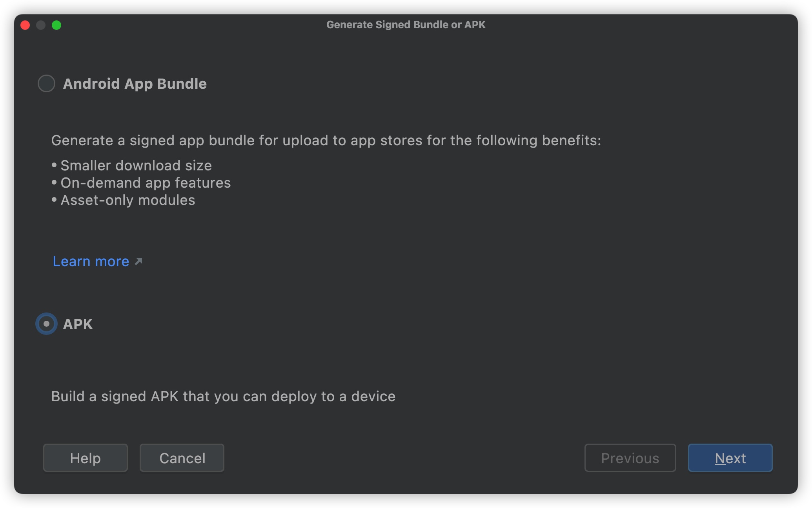
Task: Click the bullet dot before 'Asset-only modules'
Action: pos(54,200)
